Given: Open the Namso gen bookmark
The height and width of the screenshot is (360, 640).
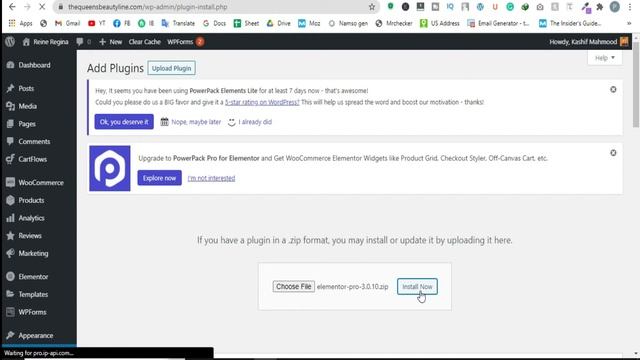Looking at the screenshot, I should coord(348,23).
